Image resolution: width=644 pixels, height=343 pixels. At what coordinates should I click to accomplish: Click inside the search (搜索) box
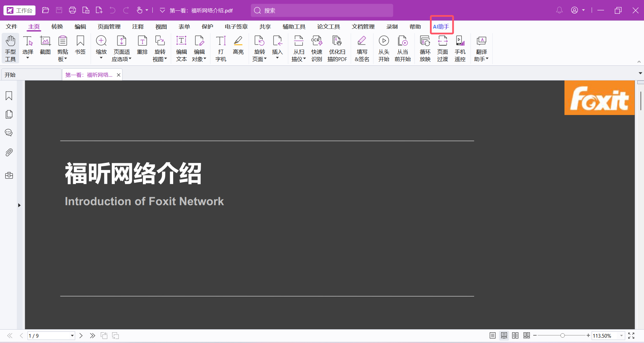(322, 10)
